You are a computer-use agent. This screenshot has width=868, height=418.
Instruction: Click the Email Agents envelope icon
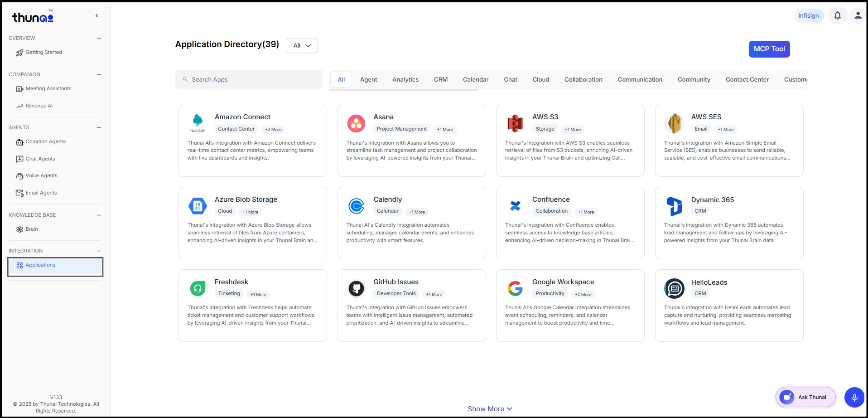(19, 193)
